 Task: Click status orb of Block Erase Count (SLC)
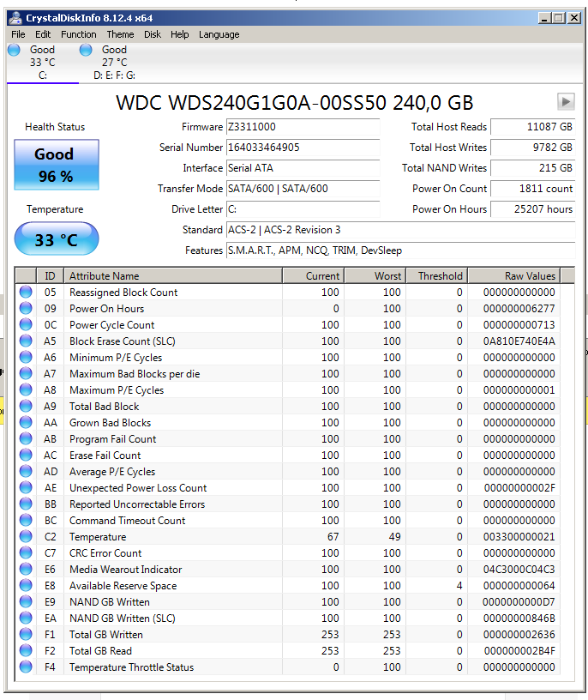[x=26, y=341]
